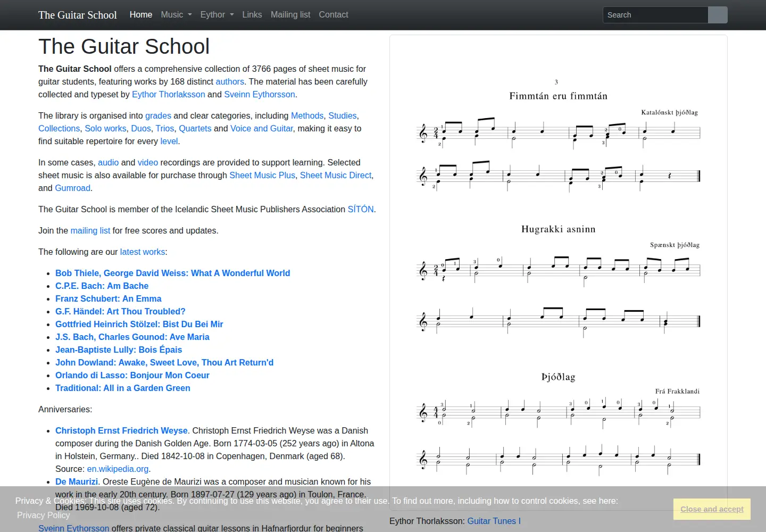Join via the mailing list text link
Screen dimensions: 766x532
tap(90, 230)
